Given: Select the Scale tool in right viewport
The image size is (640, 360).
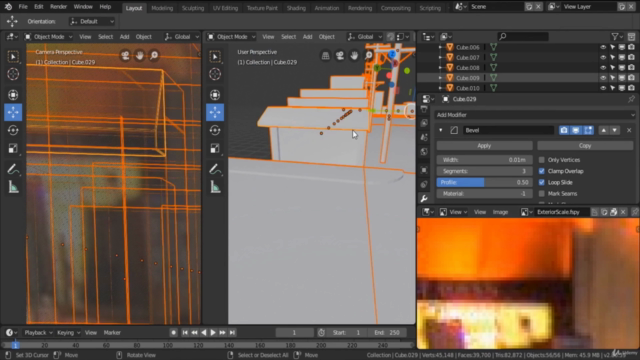Looking at the screenshot, I should (215, 148).
